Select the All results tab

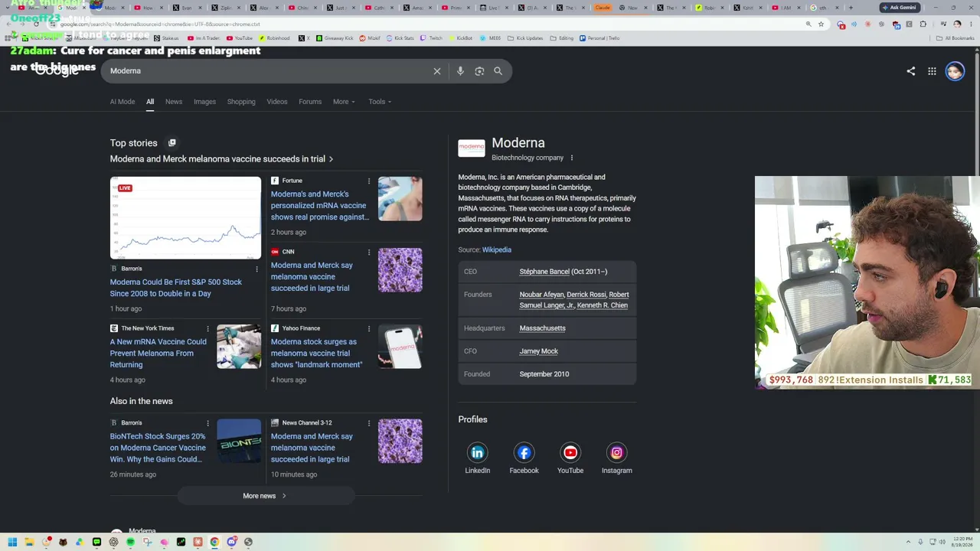[x=150, y=102]
